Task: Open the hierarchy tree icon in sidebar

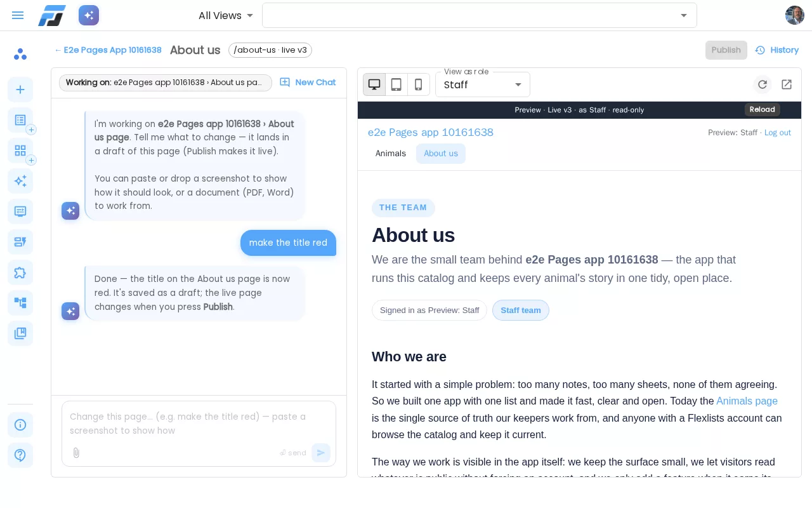Action: [x=20, y=303]
